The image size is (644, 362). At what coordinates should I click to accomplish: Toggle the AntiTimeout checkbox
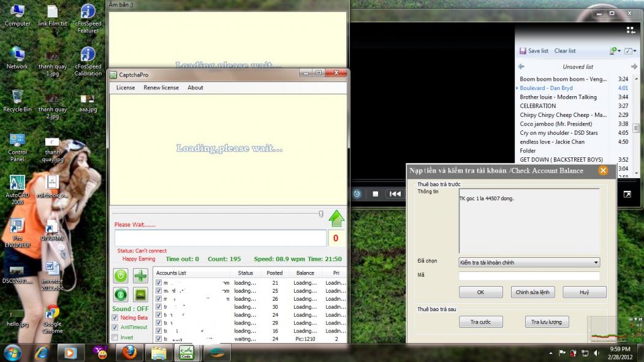coord(115,327)
